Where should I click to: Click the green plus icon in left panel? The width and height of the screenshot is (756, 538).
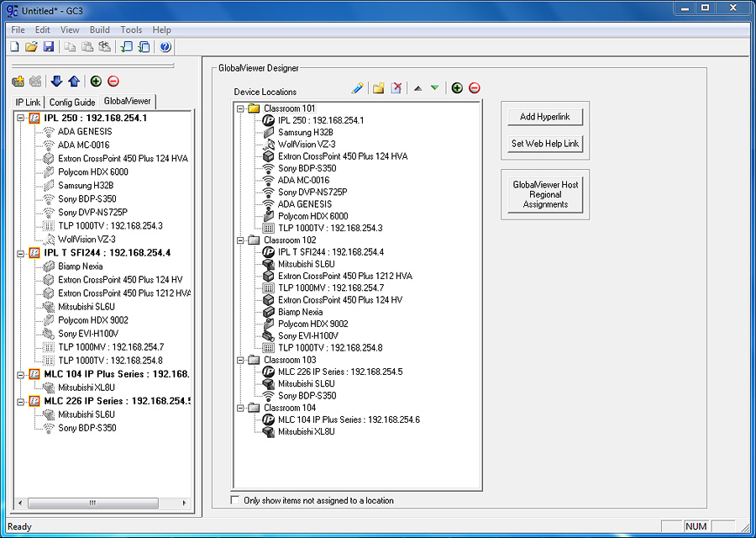[x=96, y=81]
